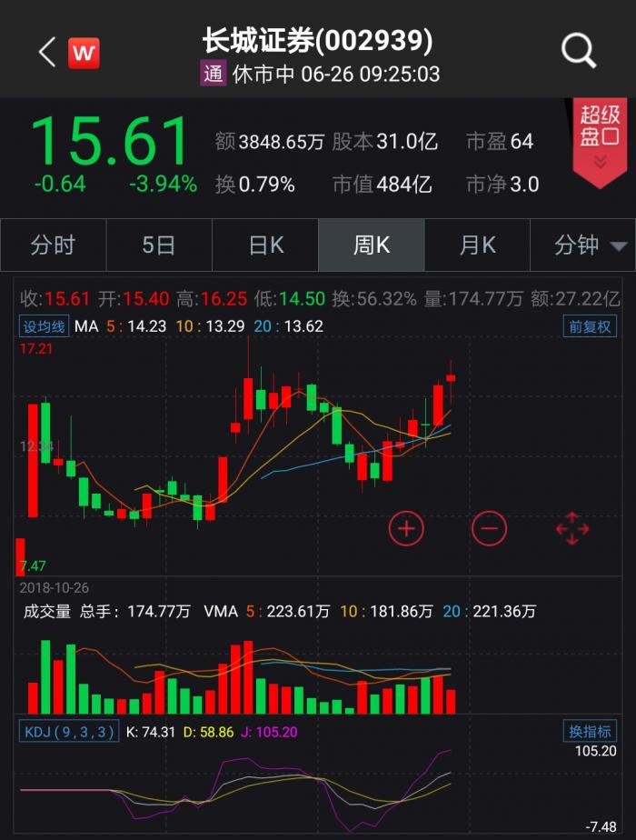Tap the VMA 10: 181.86万 value
The image size is (636, 840).
pos(386,612)
